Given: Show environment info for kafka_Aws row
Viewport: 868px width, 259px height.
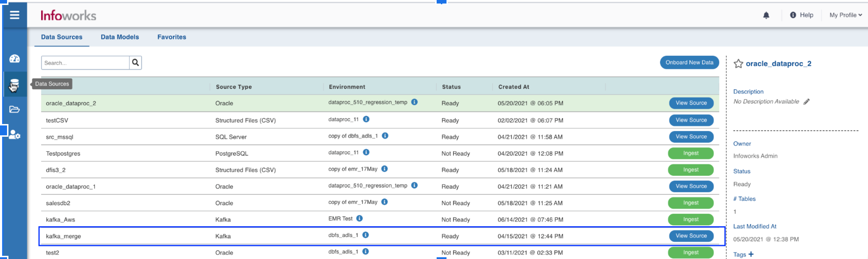Looking at the screenshot, I should (x=360, y=218).
